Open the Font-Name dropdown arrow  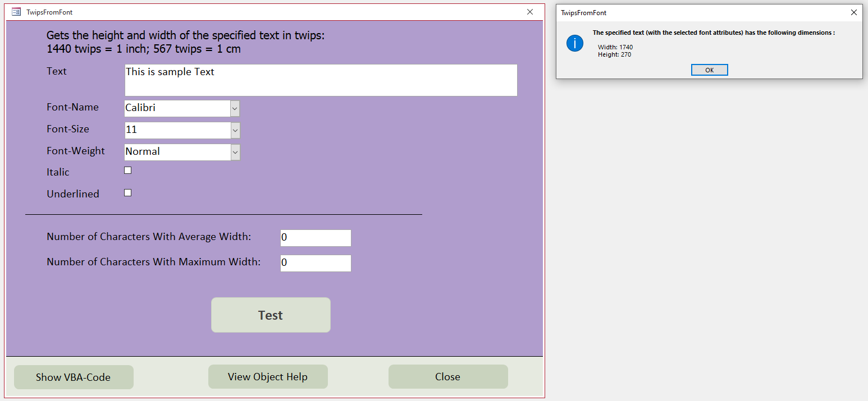coord(235,108)
